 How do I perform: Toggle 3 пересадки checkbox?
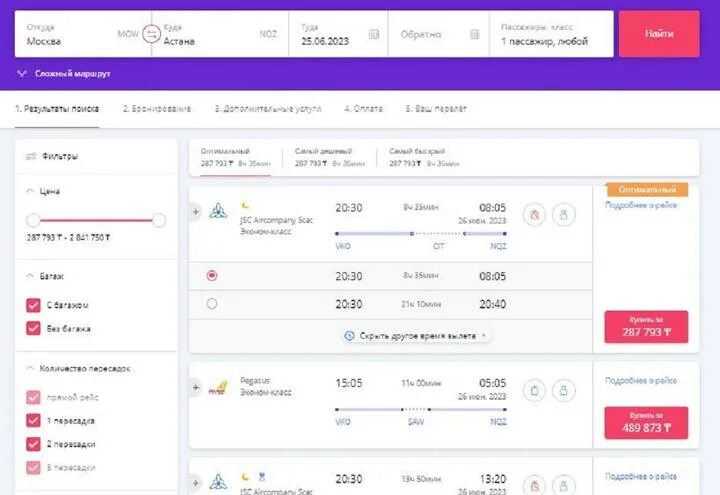tap(33, 467)
